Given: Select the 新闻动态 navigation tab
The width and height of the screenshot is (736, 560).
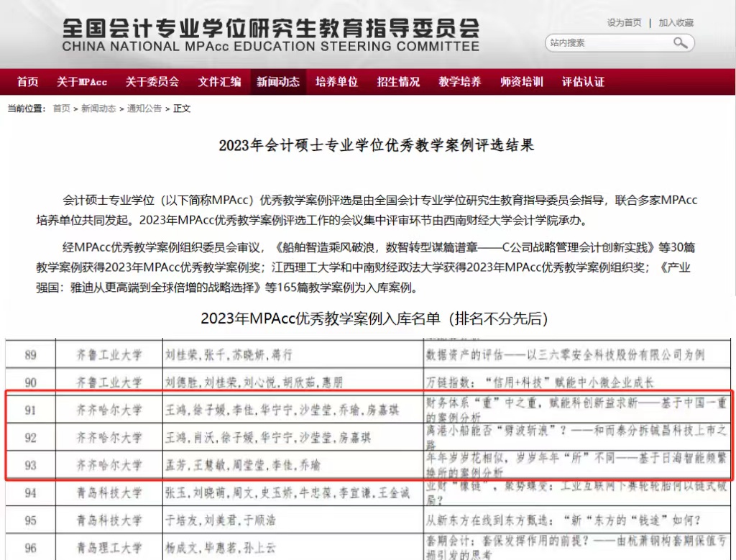Looking at the screenshot, I should [x=278, y=82].
